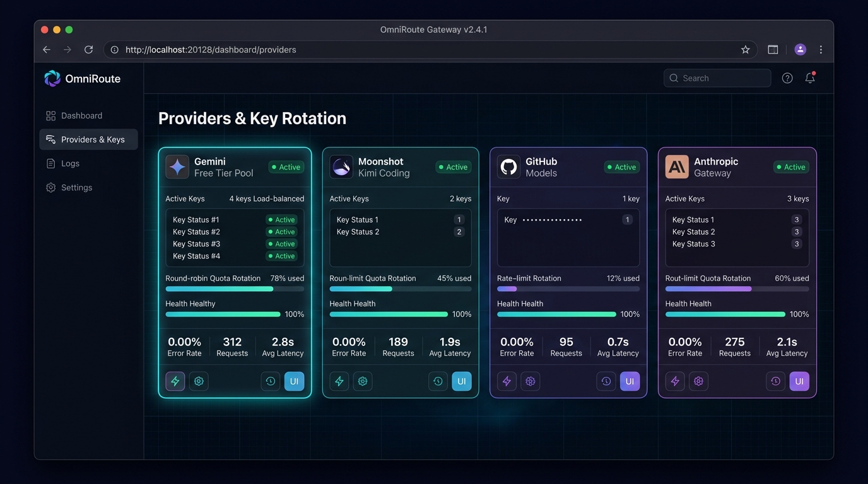Open the help question mark icon
Viewport: 868px width, 484px height.
click(x=787, y=78)
